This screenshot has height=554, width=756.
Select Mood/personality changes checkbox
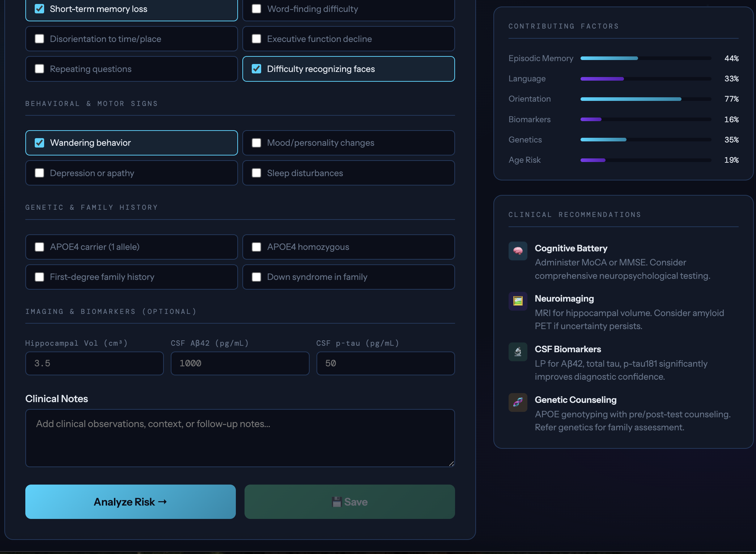(256, 143)
